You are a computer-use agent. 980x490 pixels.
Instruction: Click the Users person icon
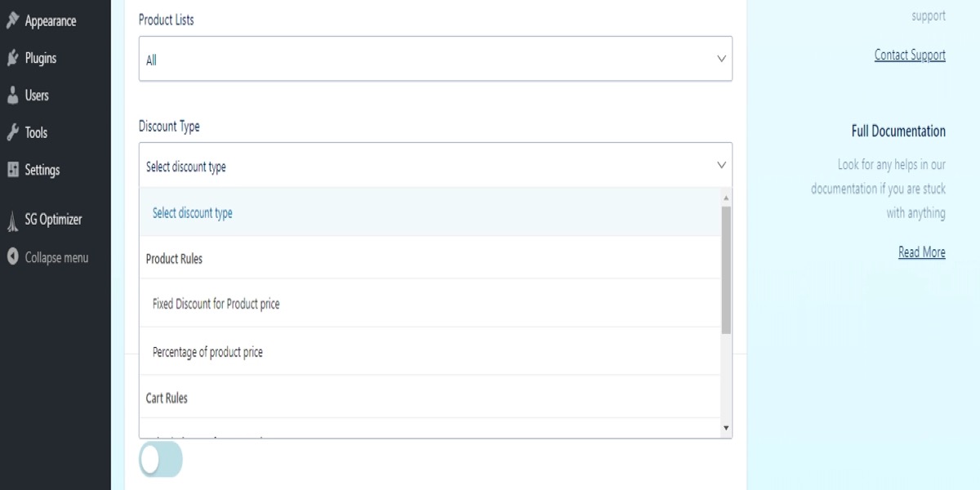(12, 96)
